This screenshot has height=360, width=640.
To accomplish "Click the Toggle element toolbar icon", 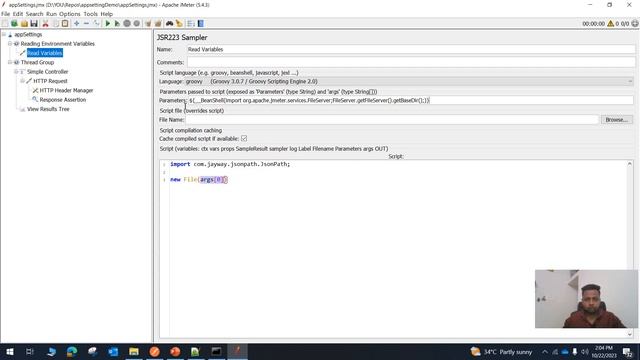I will click(96, 24).
